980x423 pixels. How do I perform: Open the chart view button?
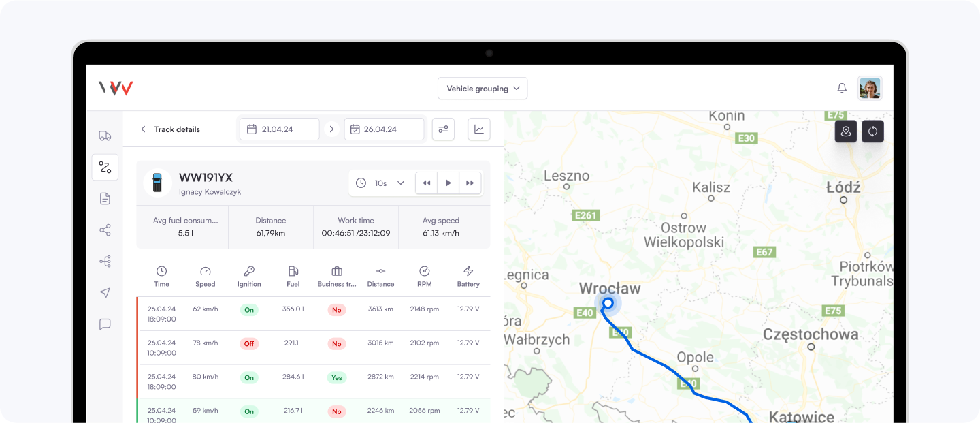click(479, 129)
